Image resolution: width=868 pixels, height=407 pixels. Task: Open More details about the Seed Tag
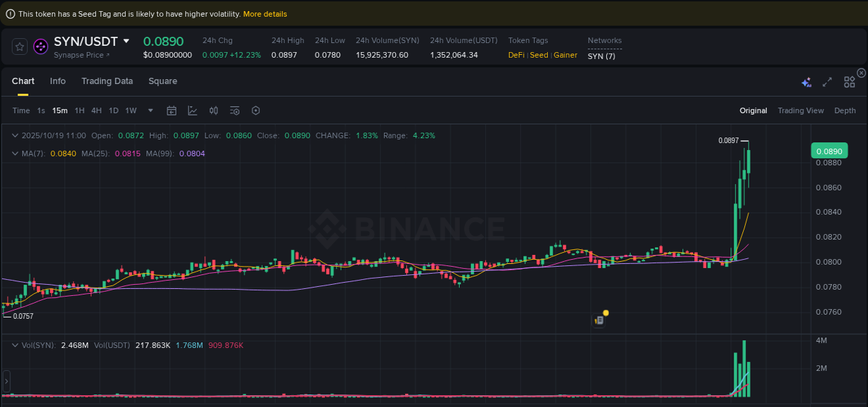pyautogui.click(x=265, y=13)
